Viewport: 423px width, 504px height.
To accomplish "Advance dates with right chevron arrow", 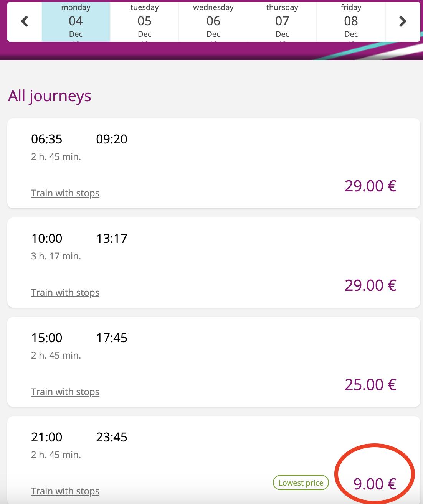I will [403, 21].
